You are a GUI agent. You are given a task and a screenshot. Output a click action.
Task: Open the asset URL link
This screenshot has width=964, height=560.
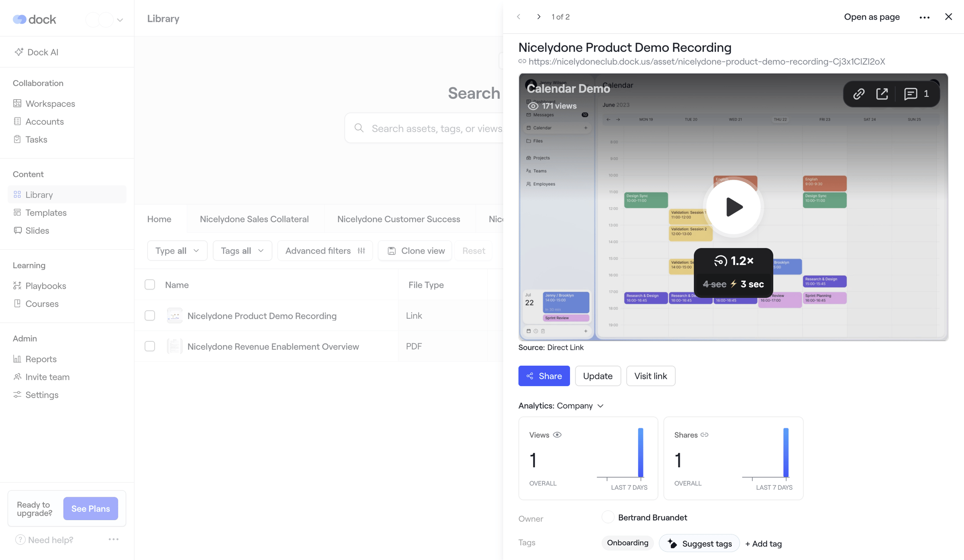[707, 61]
